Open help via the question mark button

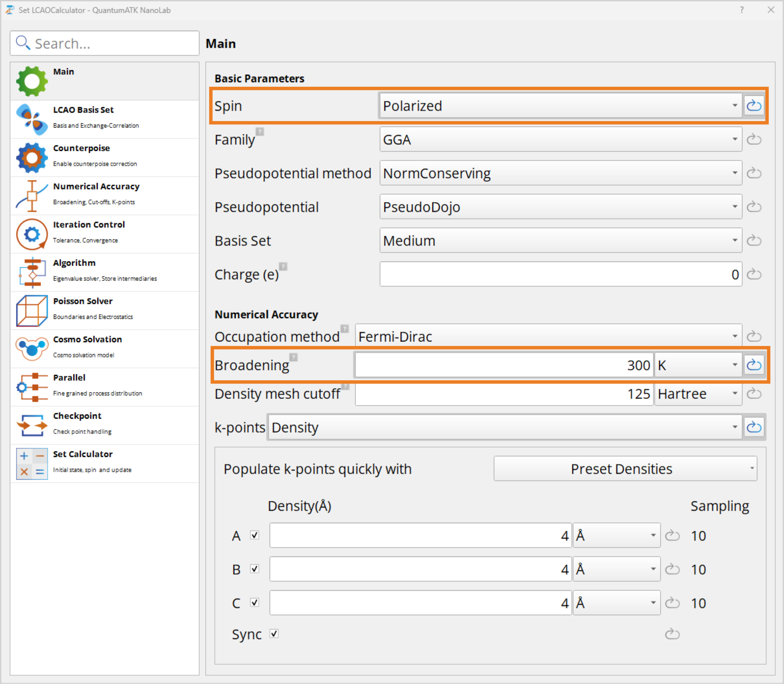tap(742, 10)
